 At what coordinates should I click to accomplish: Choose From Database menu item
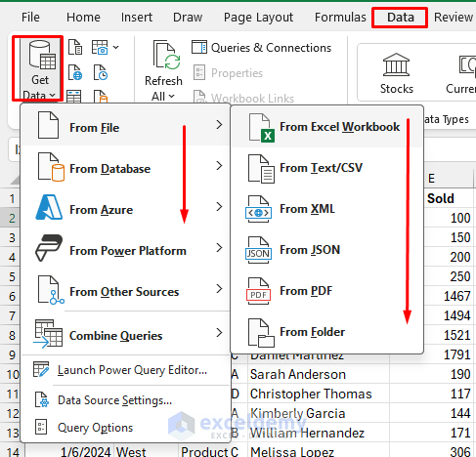tap(125, 166)
